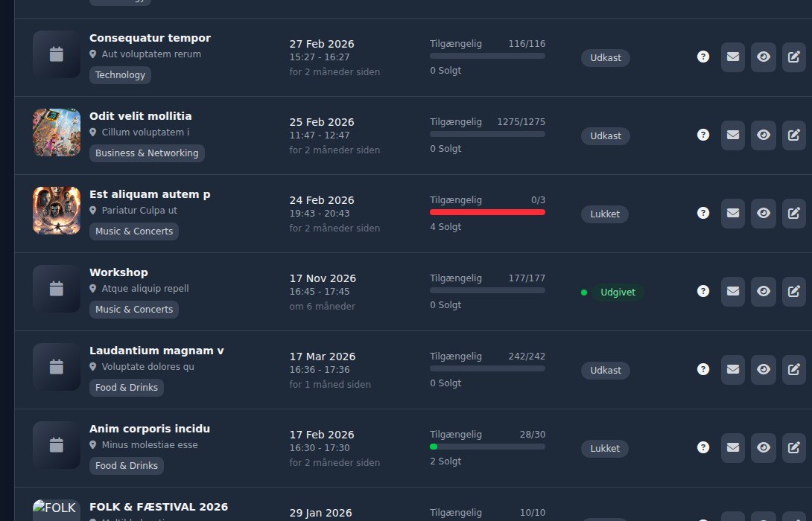Email attendees of Est aliquam autem p
Screen dimensions: 812x521
pyautogui.click(x=733, y=213)
